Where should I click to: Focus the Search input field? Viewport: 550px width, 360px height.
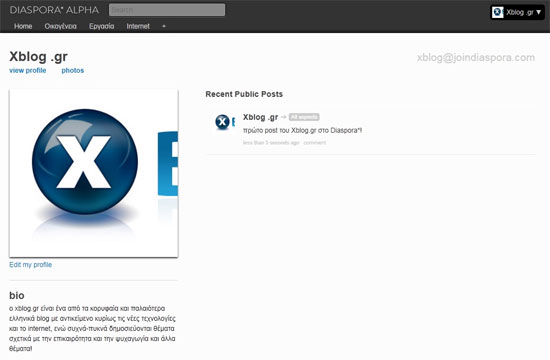tap(167, 10)
